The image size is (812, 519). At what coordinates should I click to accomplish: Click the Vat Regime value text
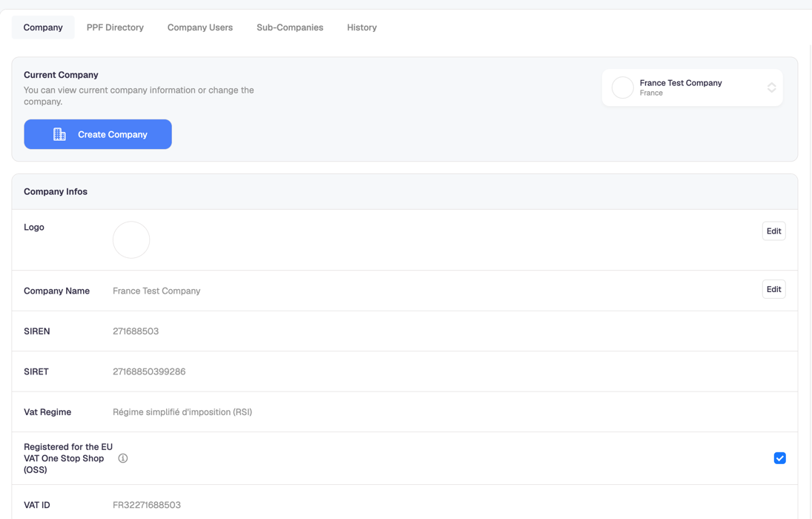[182, 411]
